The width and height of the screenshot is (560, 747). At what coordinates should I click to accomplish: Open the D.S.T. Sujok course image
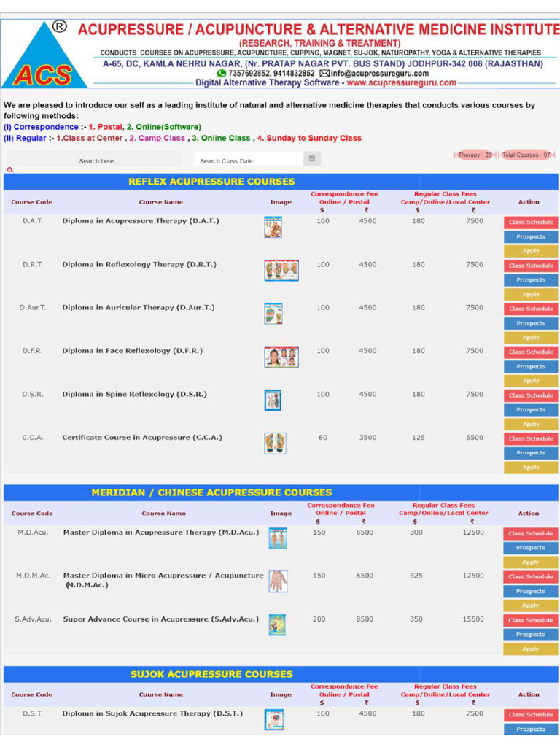pyautogui.click(x=274, y=720)
